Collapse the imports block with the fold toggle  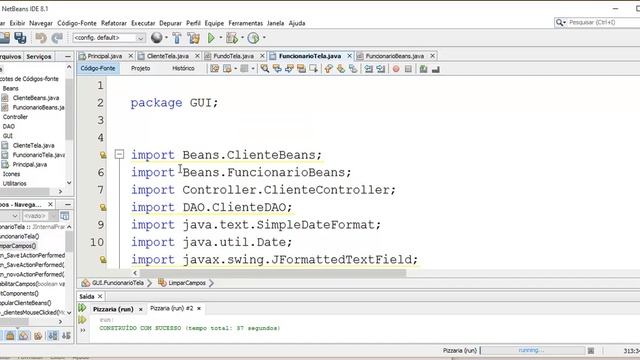coord(119,154)
